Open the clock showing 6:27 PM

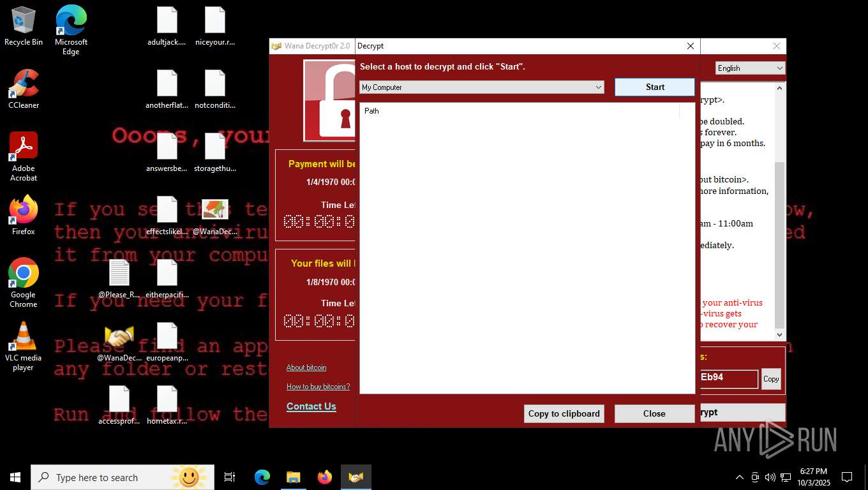coord(814,477)
